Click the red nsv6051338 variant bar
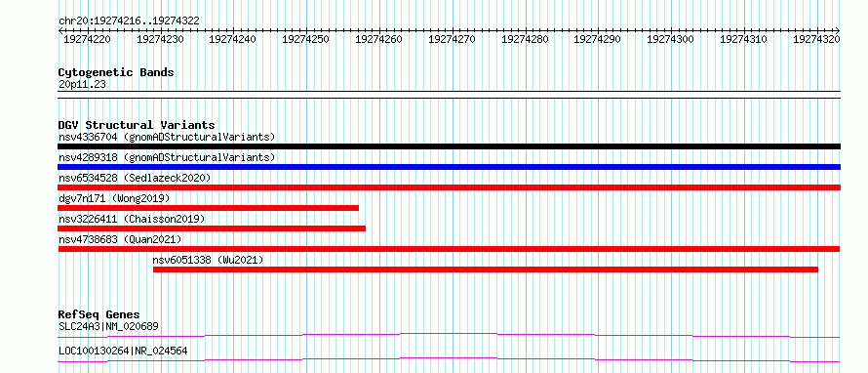868x373 pixels. 486,269
